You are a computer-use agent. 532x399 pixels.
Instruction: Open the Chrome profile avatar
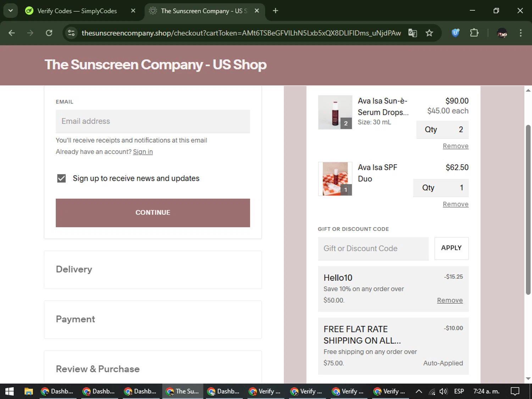click(x=502, y=33)
